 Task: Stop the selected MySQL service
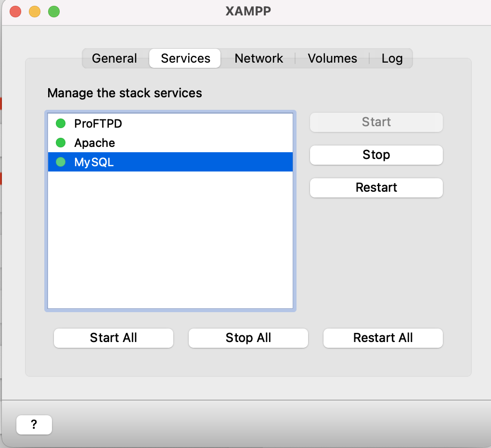pyautogui.click(x=376, y=155)
